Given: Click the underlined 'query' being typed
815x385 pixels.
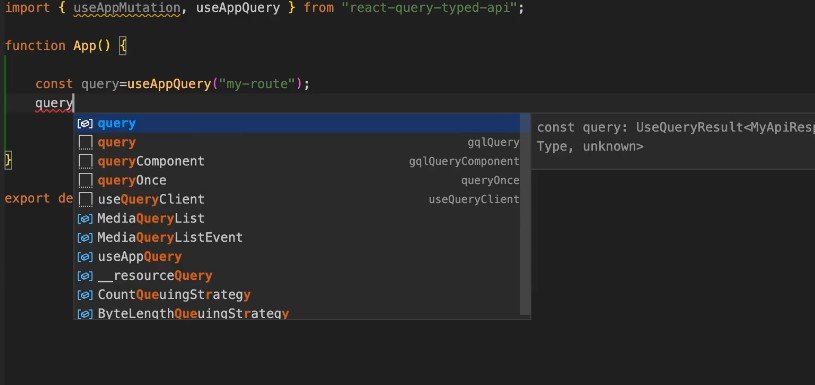Looking at the screenshot, I should tap(54, 103).
